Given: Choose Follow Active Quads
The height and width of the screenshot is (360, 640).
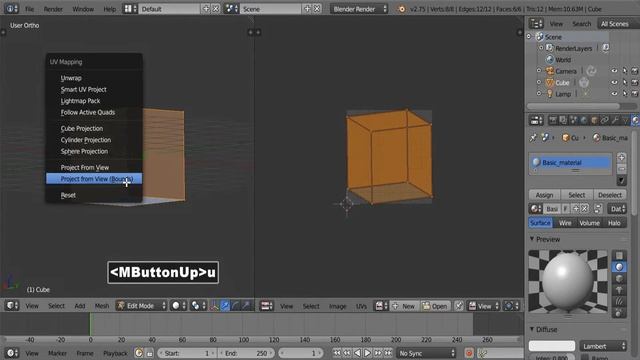Looking at the screenshot, I should pyautogui.click(x=88, y=112).
